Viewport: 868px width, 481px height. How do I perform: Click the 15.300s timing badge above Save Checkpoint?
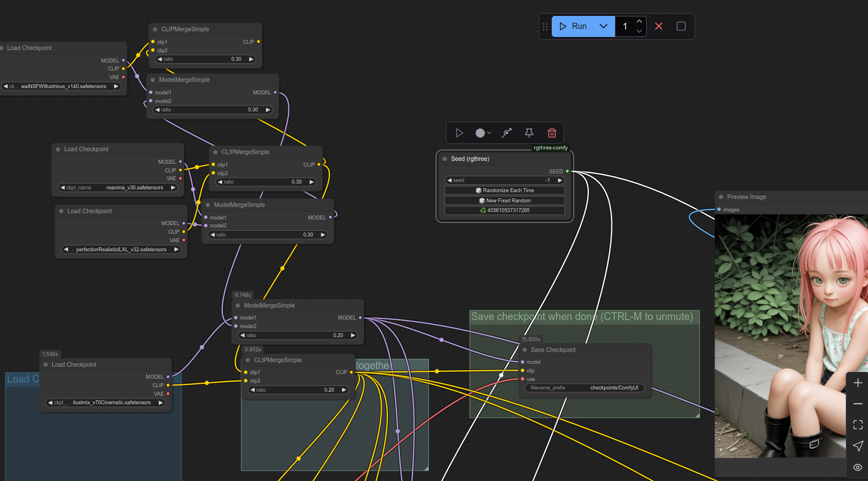[x=531, y=339]
